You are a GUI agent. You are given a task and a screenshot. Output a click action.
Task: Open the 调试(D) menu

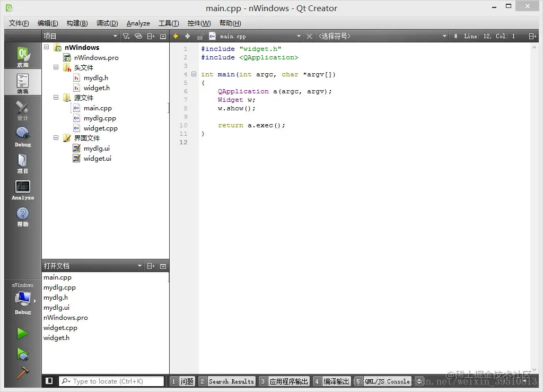click(x=107, y=23)
